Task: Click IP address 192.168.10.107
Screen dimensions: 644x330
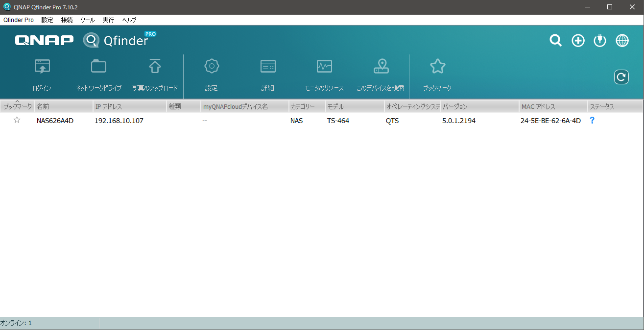Action: 119,121
